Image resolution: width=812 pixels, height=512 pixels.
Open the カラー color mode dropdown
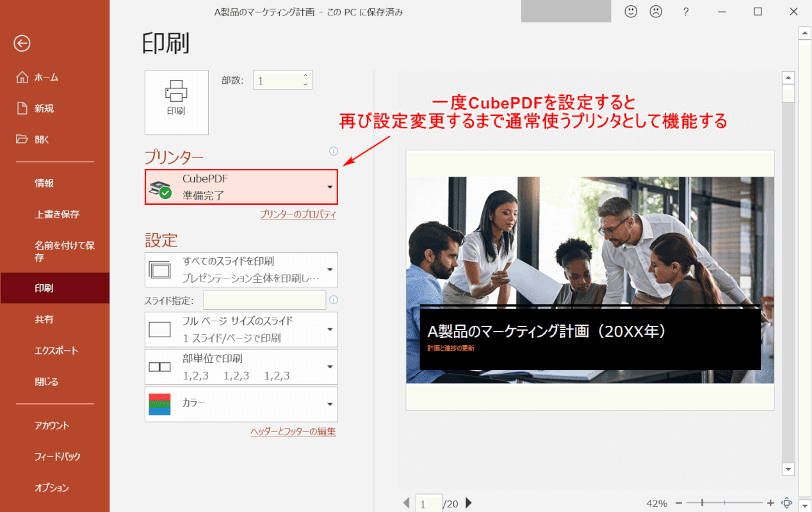[241, 404]
